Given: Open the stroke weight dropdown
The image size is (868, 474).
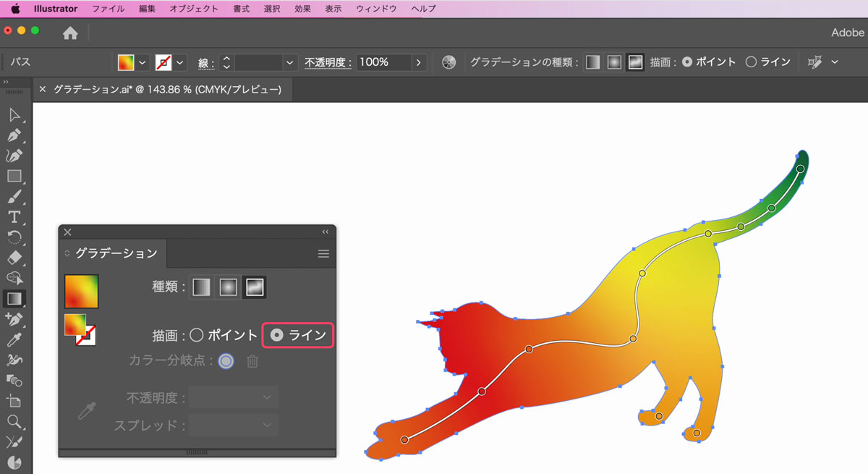Looking at the screenshot, I should click(289, 62).
